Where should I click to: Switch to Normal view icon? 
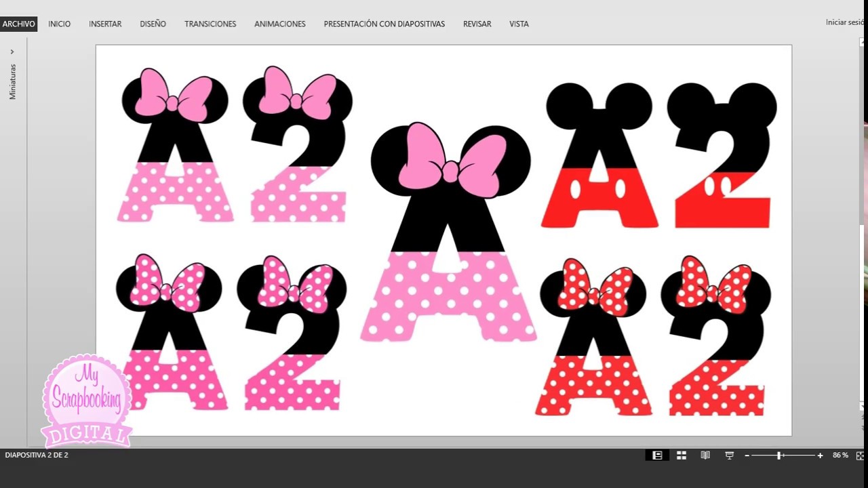pyautogui.click(x=657, y=455)
